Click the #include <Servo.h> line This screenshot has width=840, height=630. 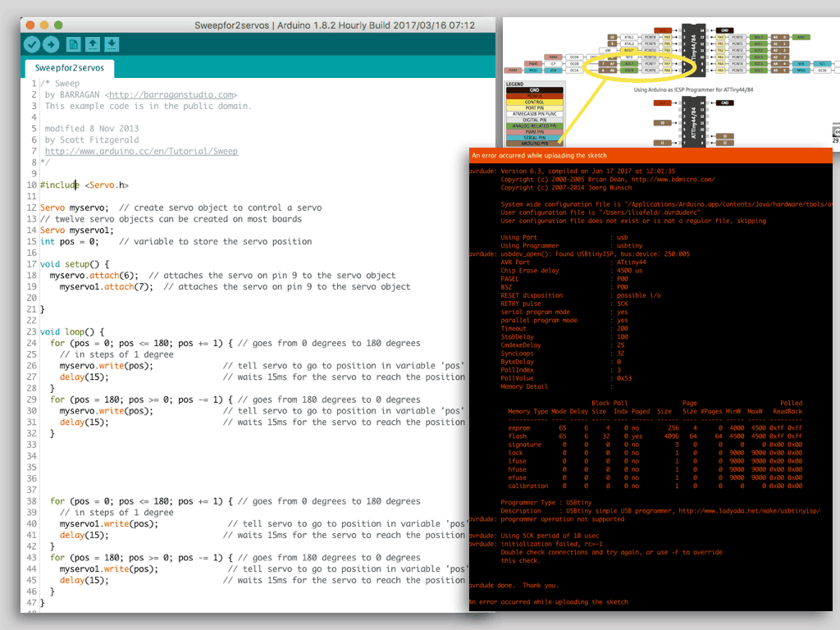tap(84, 185)
